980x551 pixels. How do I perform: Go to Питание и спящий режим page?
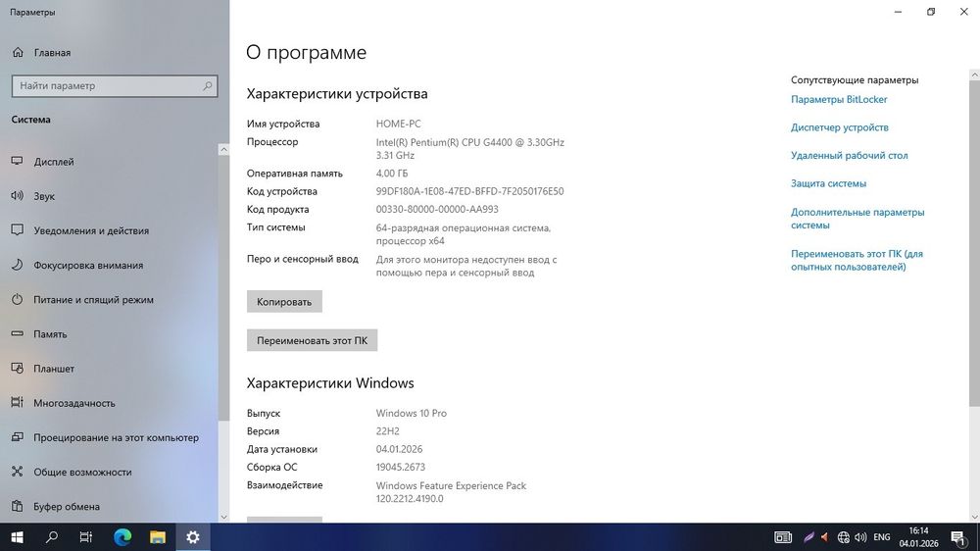point(94,300)
